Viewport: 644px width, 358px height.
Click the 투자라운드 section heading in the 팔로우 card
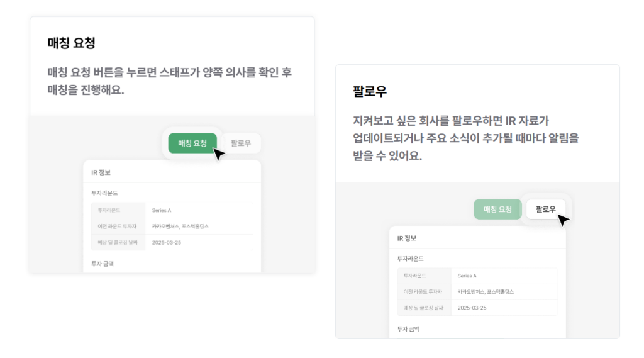411,259
